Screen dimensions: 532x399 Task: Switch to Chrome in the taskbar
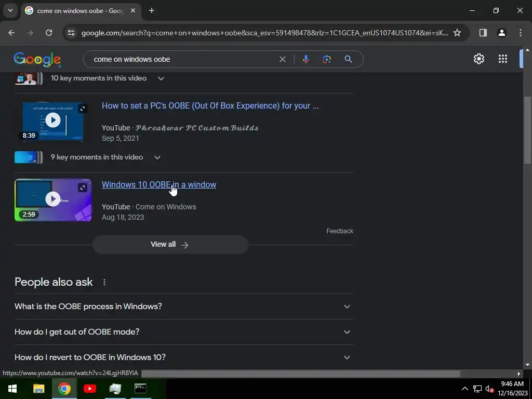coord(64,389)
